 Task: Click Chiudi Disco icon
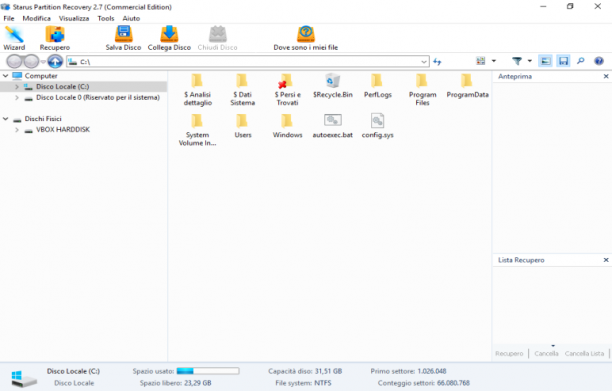coord(217,38)
